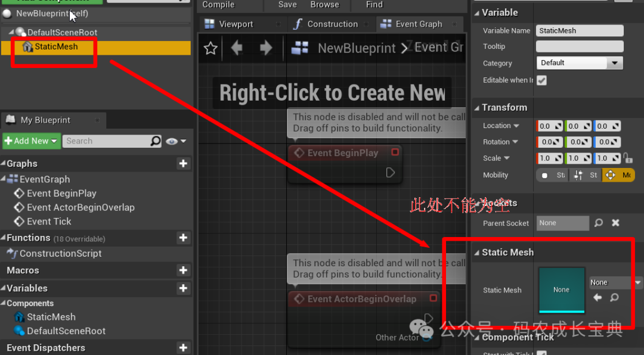Collapse the Transform section

pos(477,107)
